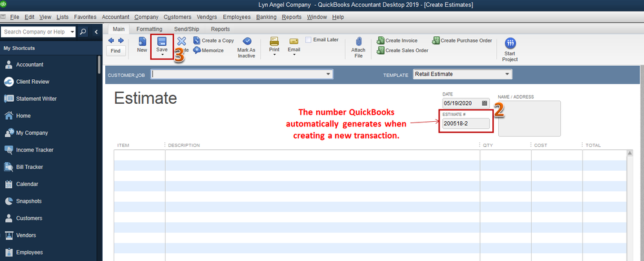Viewport: 644px width, 261px height.
Task: Open My Company shortcut
Action: click(32, 133)
